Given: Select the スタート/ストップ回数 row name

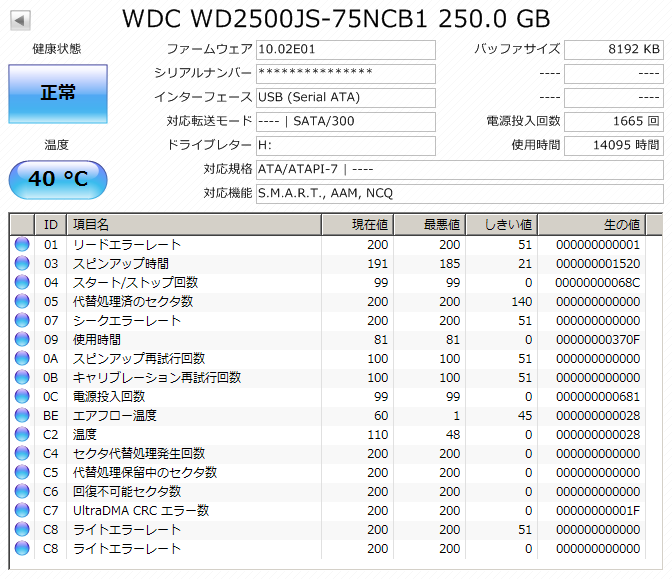Looking at the screenshot, I should pos(135,282).
